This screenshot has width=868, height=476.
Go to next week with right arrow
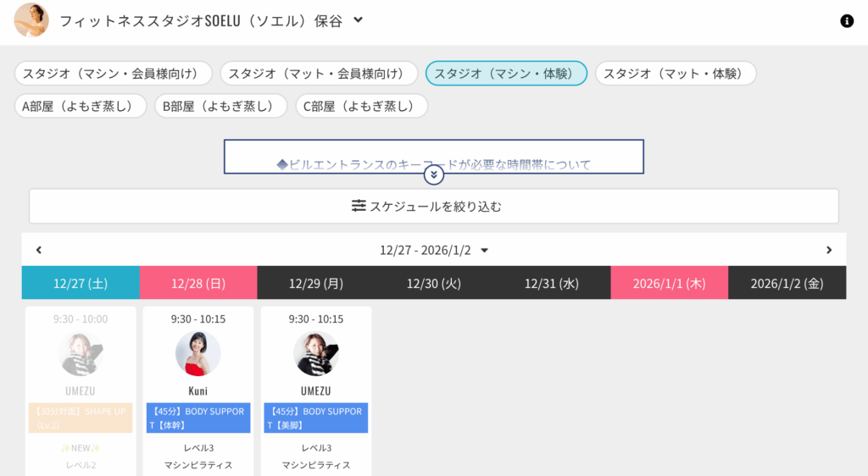point(829,250)
